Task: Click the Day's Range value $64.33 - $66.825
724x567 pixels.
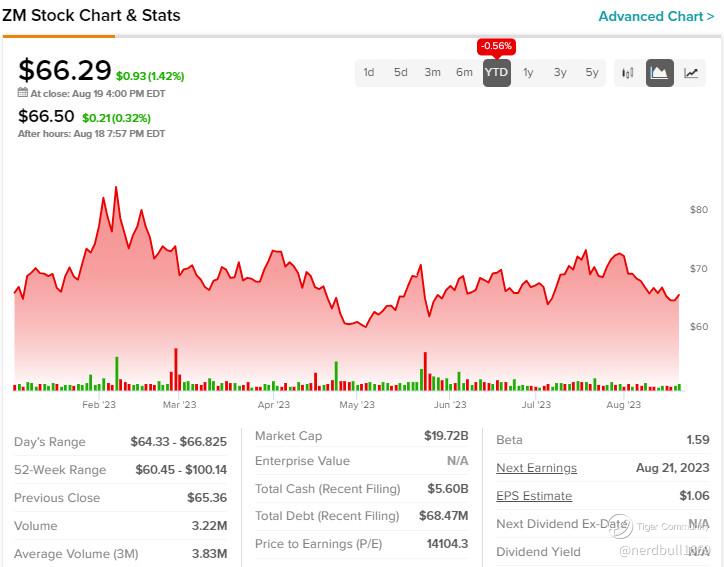Action: [179, 442]
